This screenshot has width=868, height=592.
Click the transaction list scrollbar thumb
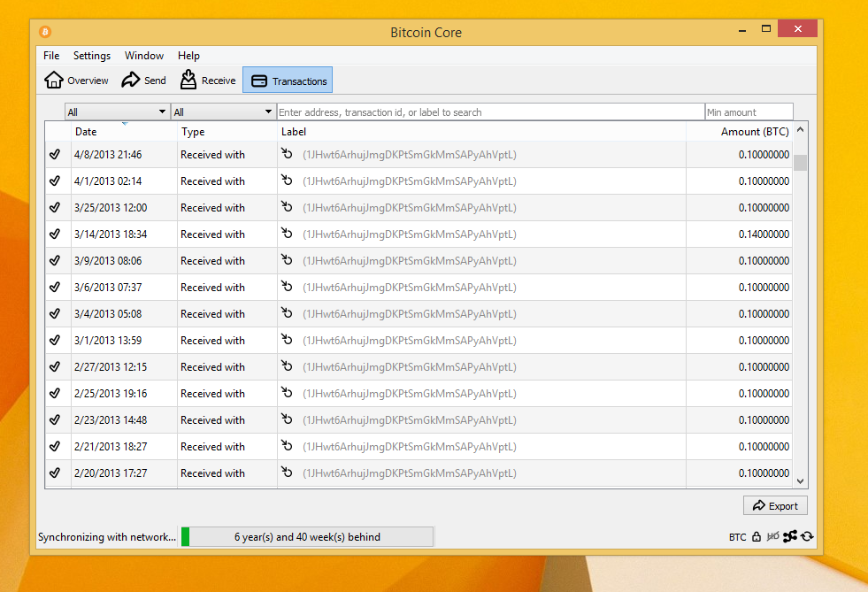click(x=800, y=163)
